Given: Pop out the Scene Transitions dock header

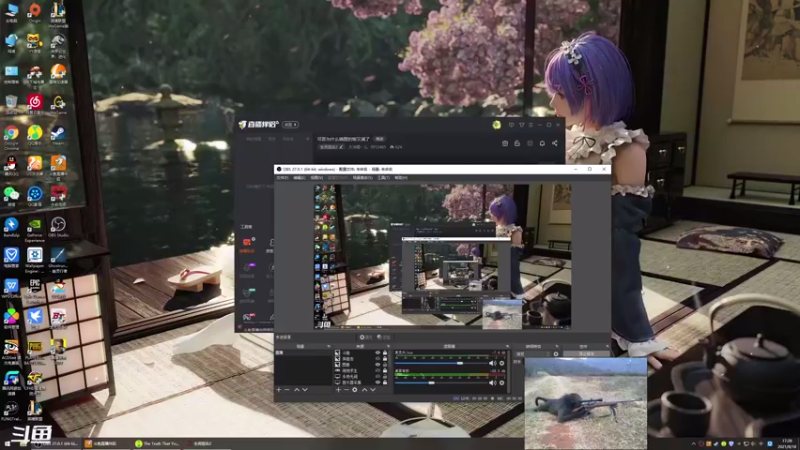Looking at the screenshot, I should 557,346.
